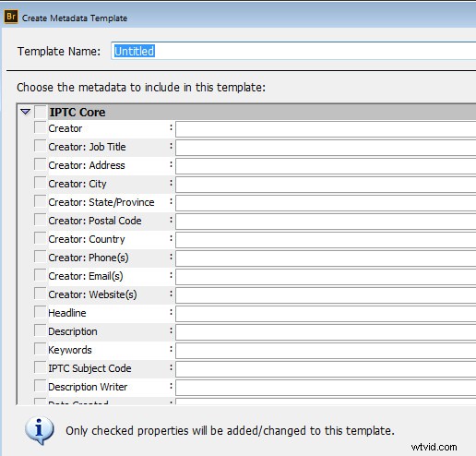
Task: Click the IPTC Subject Code label
Action: point(89,368)
